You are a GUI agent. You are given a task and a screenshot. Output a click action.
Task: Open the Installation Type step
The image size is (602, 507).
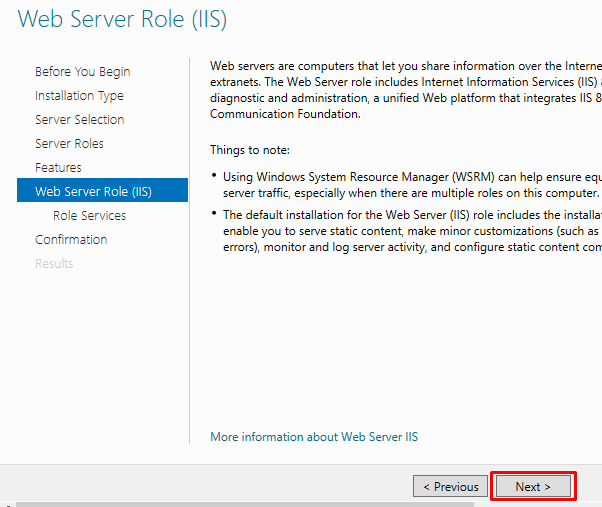click(79, 96)
